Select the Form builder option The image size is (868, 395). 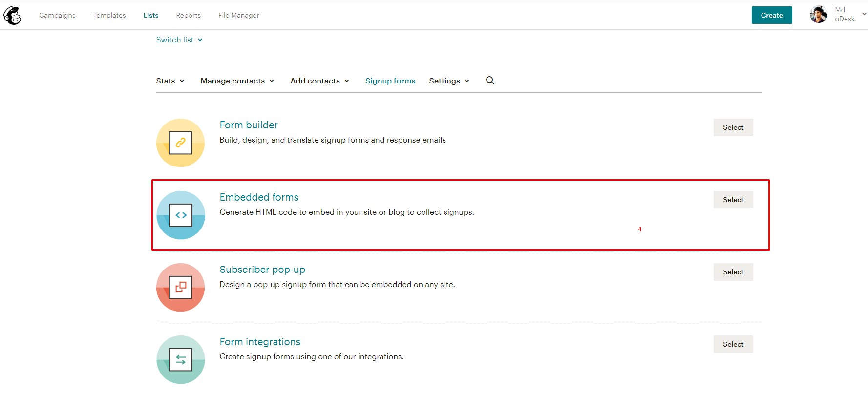733,127
